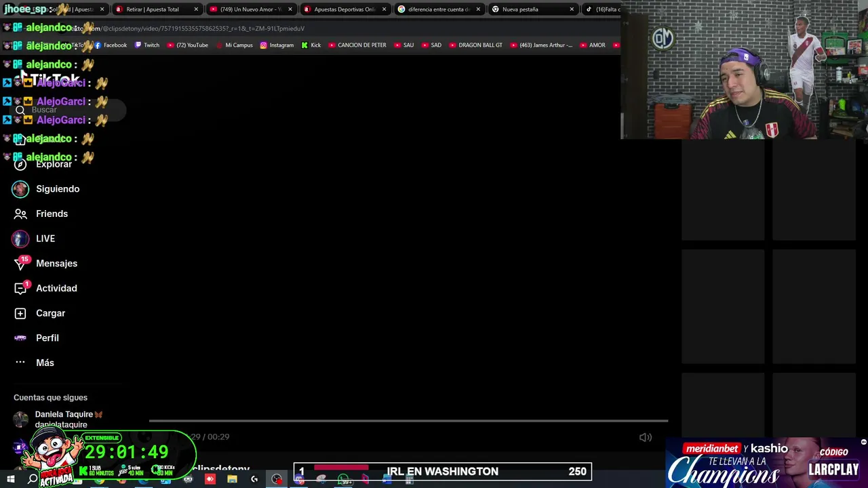Open the LIVE icon in sidebar

tap(20, 239)
